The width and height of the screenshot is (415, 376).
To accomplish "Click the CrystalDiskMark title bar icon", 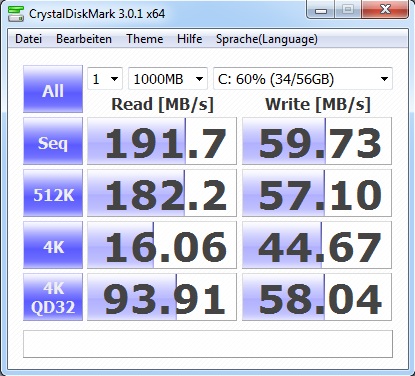I will coord(15,14).
